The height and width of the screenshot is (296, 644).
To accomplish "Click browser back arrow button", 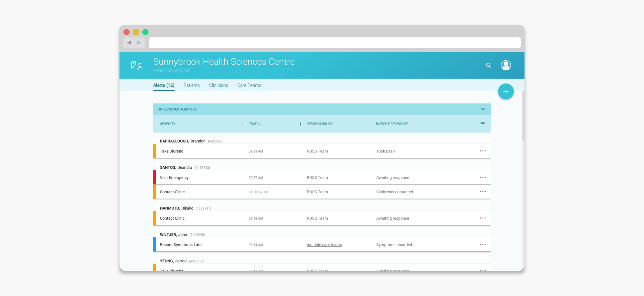I will (x=129, y=43).
